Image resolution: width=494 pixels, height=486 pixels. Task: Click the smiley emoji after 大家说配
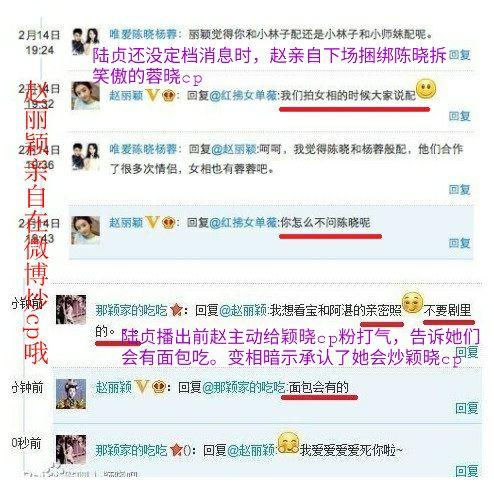[x=426, y=89]
